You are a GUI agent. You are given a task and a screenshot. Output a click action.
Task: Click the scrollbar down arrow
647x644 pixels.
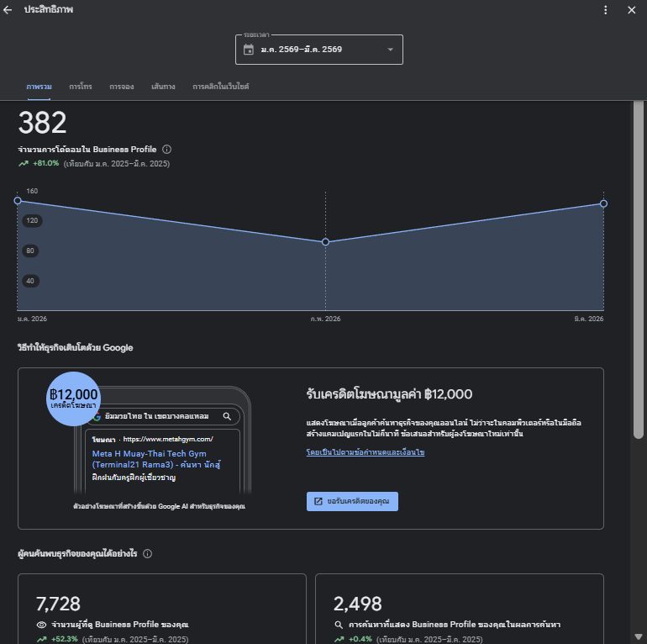[639, 636]
